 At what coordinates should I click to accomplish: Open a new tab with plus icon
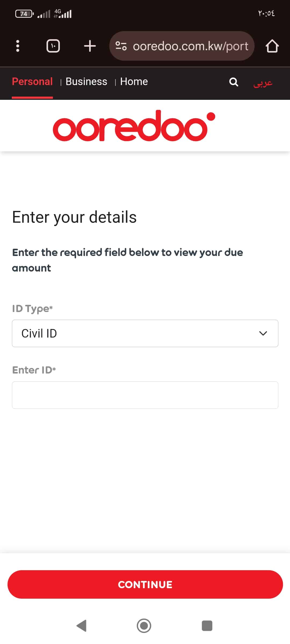point(90,46)
